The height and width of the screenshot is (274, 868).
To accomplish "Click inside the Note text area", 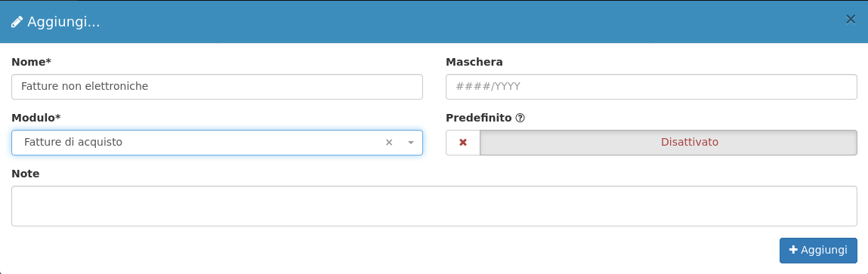I will tap(434, 206).
